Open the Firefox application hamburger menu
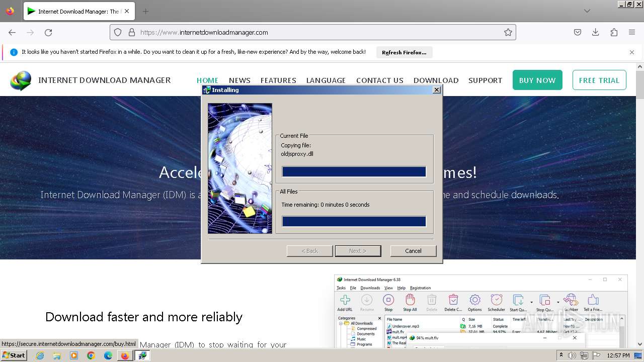 click(x=632, y=32)
